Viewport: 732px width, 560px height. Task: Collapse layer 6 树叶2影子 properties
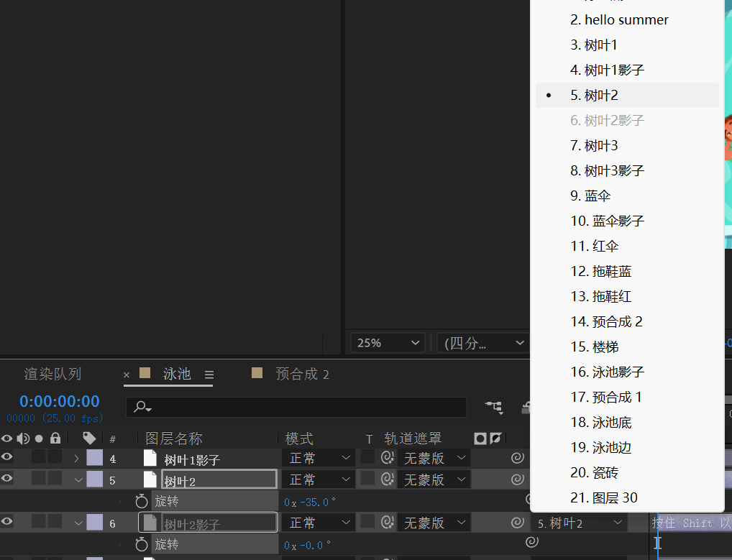[x=78, y=523]
